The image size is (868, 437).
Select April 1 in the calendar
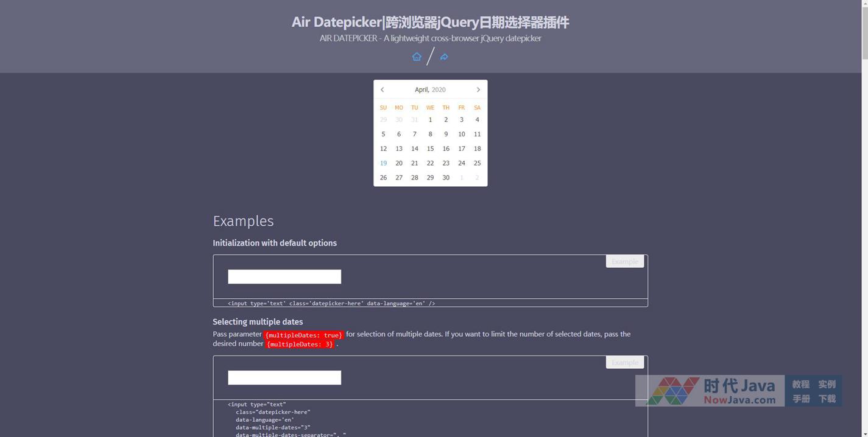pyautogui.click(x=430, y=120)
